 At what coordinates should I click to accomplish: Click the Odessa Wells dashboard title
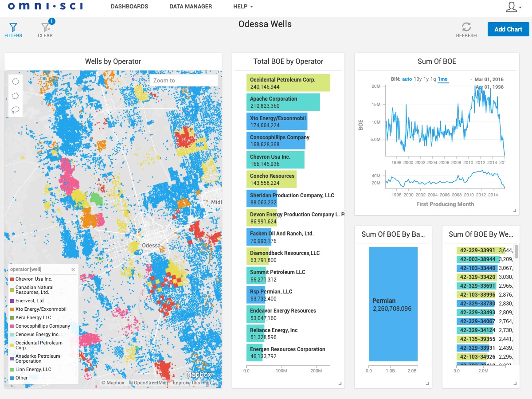click(265, 24)
